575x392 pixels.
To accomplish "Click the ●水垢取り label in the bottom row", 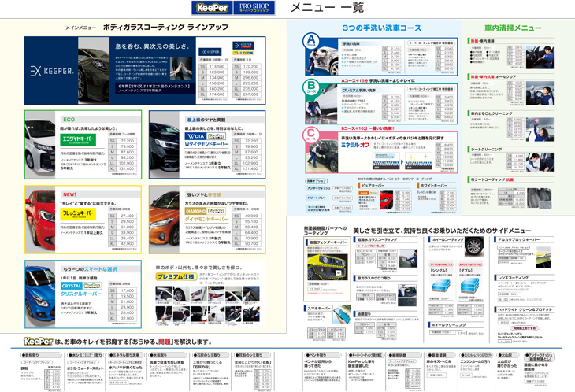I will click(159, 355).
